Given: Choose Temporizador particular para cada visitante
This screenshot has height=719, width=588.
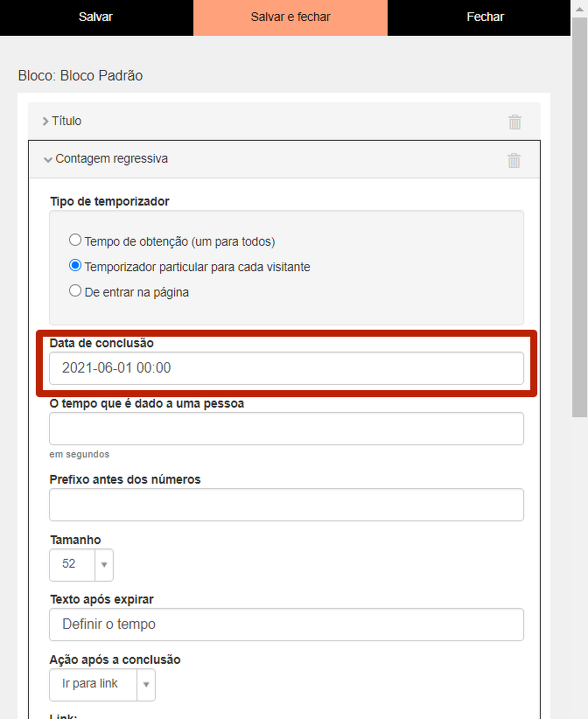Looking at the screenshot, I should [75, 266].
